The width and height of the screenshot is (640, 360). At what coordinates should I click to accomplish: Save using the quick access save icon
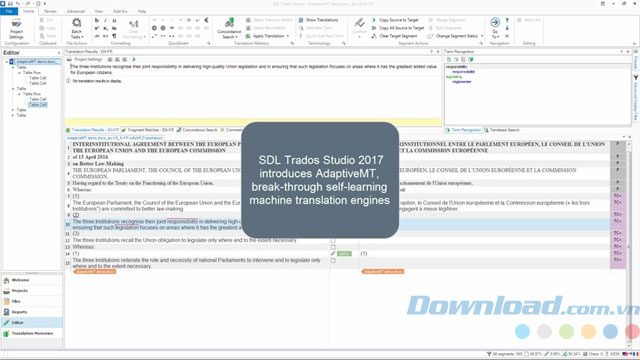[10, 4]
